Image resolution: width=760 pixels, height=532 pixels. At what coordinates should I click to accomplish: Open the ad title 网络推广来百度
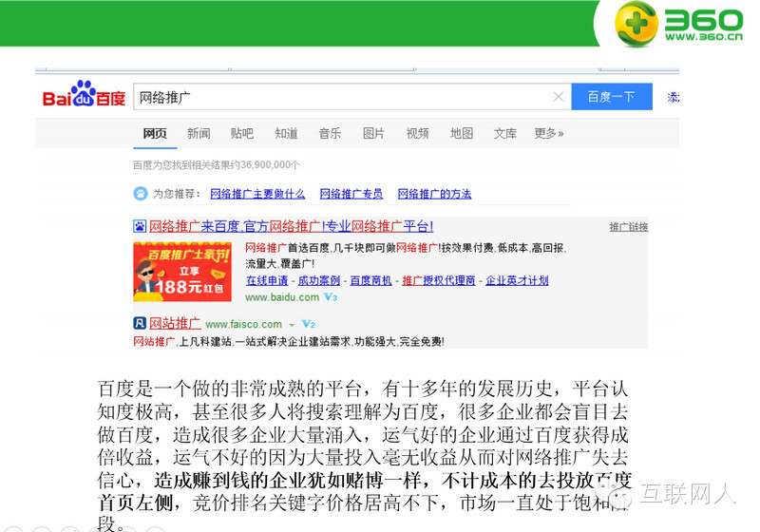click(x=291, y=226)
